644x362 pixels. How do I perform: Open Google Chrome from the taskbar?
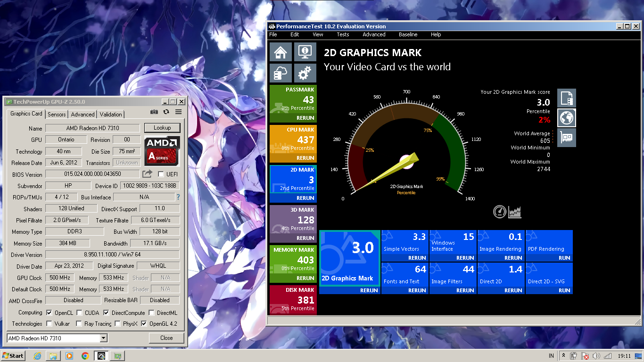pyautogui.click(x=85, y=356)
